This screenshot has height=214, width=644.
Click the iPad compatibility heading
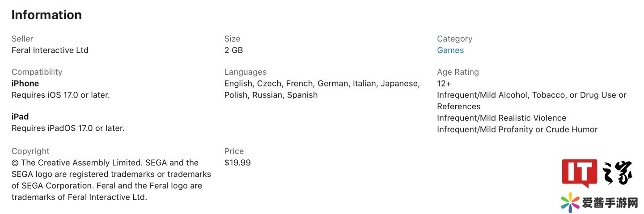coord(20,116)
